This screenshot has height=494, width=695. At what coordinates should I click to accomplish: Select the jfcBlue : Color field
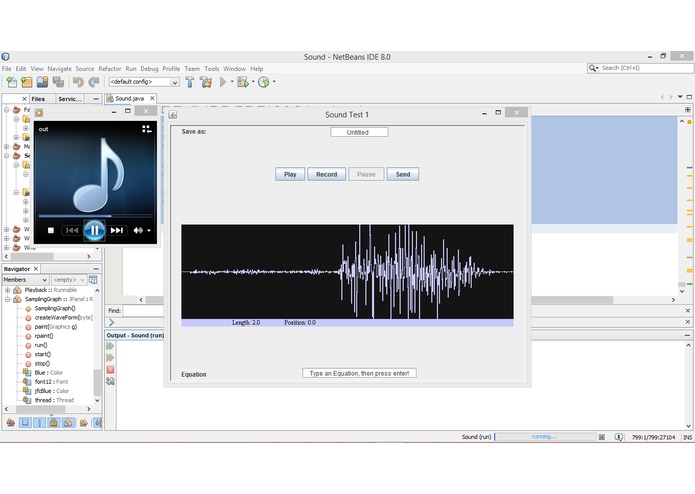pos(51,391)
